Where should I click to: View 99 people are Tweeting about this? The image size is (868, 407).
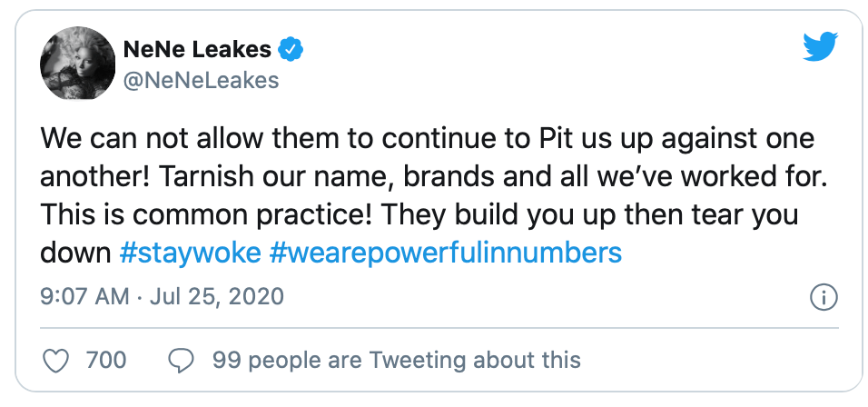tap(396, 361)
